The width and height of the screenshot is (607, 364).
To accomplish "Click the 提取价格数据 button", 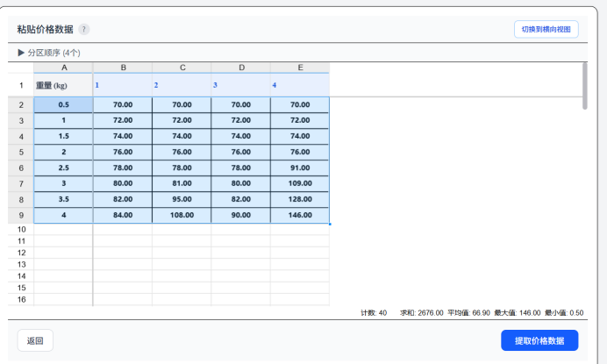I will [539, 340].
